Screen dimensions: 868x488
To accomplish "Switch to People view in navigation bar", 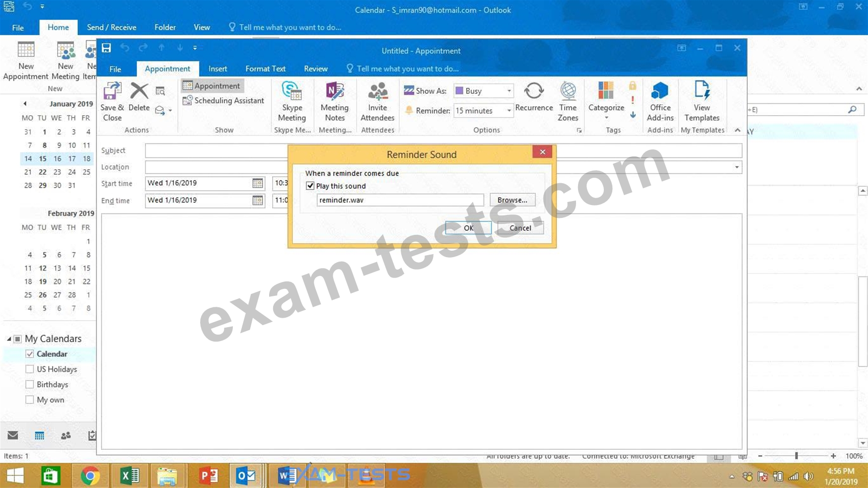I will pos(66,435).
